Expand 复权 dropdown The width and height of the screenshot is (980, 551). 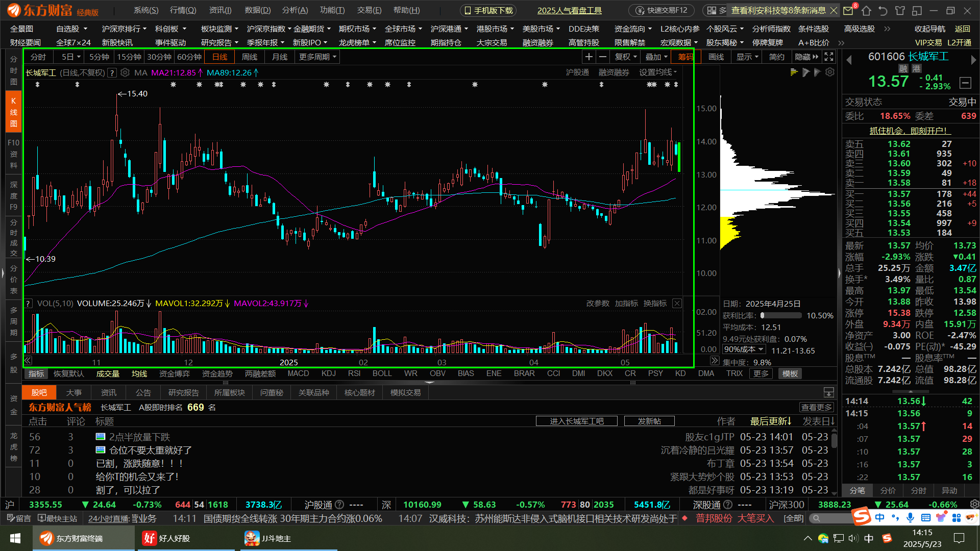626,57
